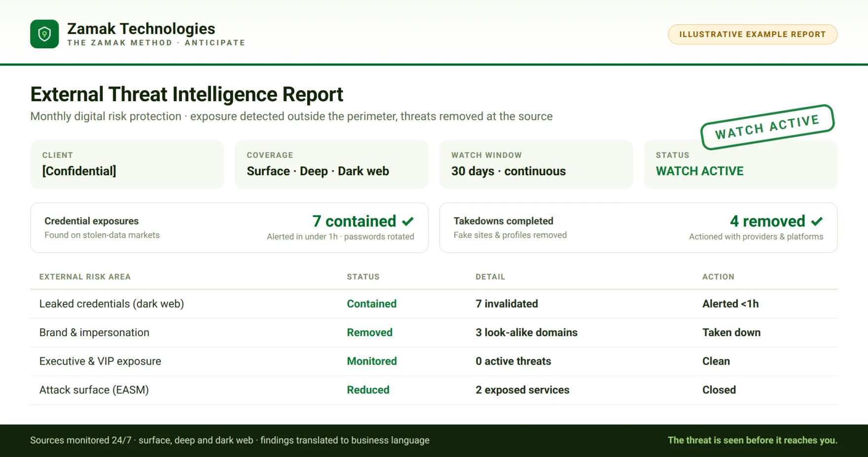This screenshot has width=868, height=457.
Task: Click the Clean action cell
Action: point(716,361)
